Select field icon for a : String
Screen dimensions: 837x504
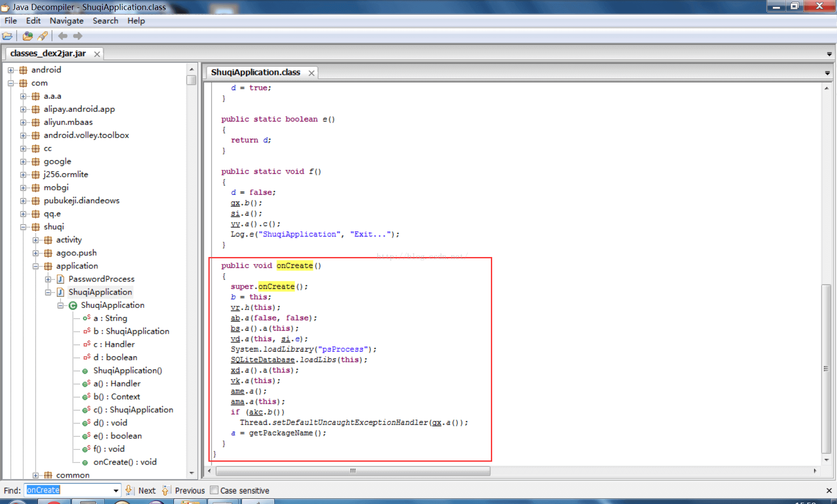[86, 318]
